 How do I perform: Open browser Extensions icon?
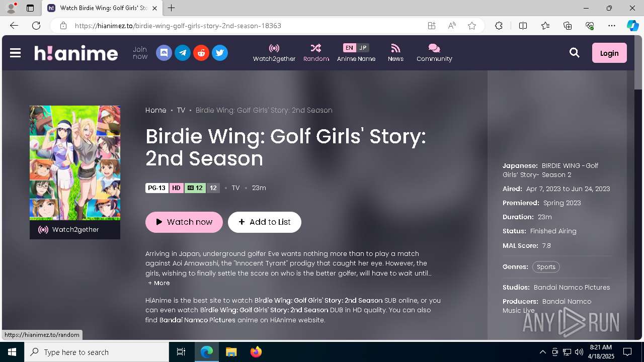(499, 26)
